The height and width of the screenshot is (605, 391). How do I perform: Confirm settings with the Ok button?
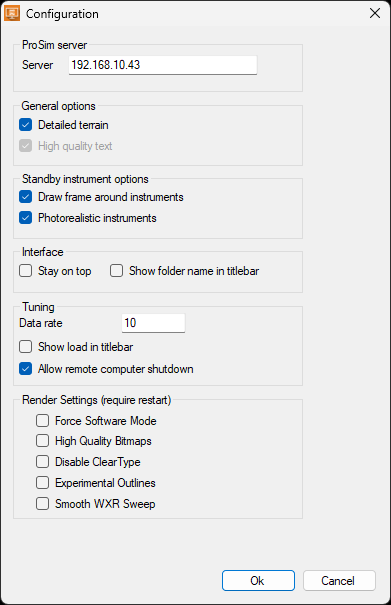(x=258, y=580)
